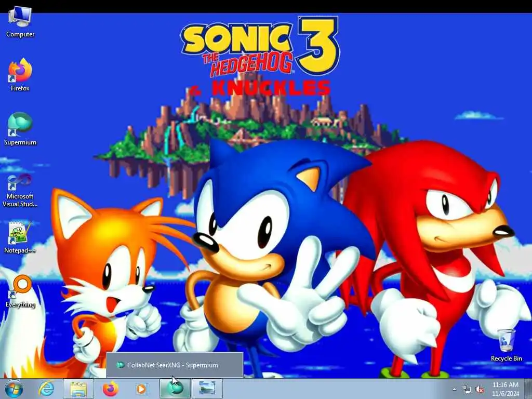
Task: Select CollabNet SearXNG - Supermium window preview
Action: pyautogui.click(x=175, y=365)
